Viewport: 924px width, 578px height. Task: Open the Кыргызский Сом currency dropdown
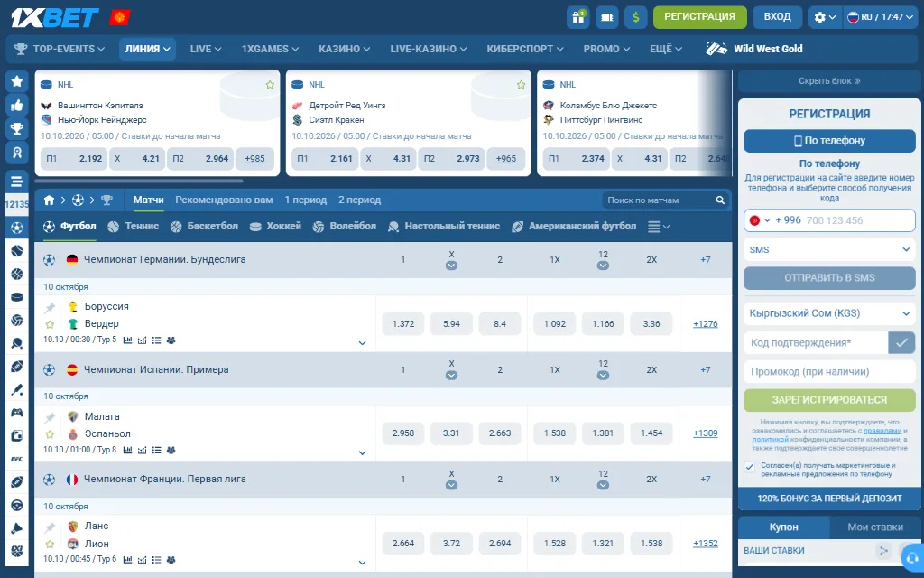pyautogui.click(x=830, y=313)
